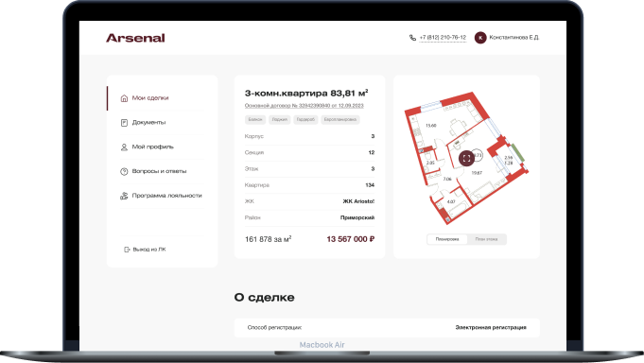The width and height of the screenshot is (644, 363).
Task: Click Выход из ЛК to log out
Action: click(149, 250)
